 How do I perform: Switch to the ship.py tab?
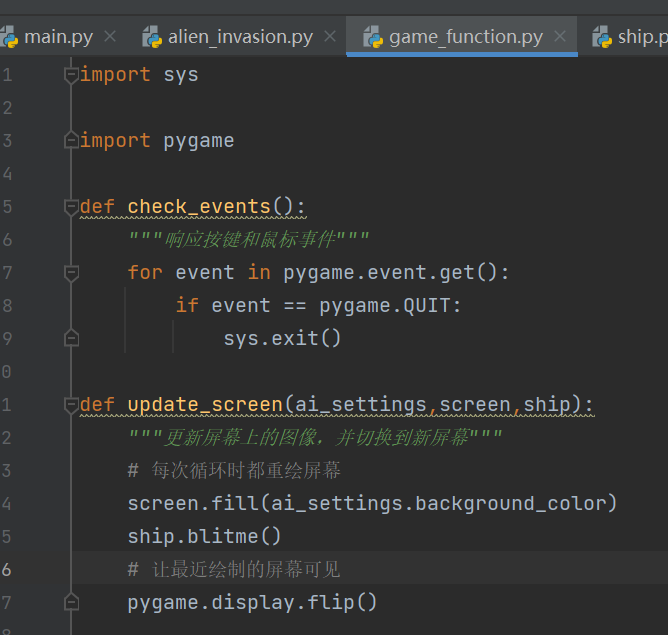coord(642,37)
